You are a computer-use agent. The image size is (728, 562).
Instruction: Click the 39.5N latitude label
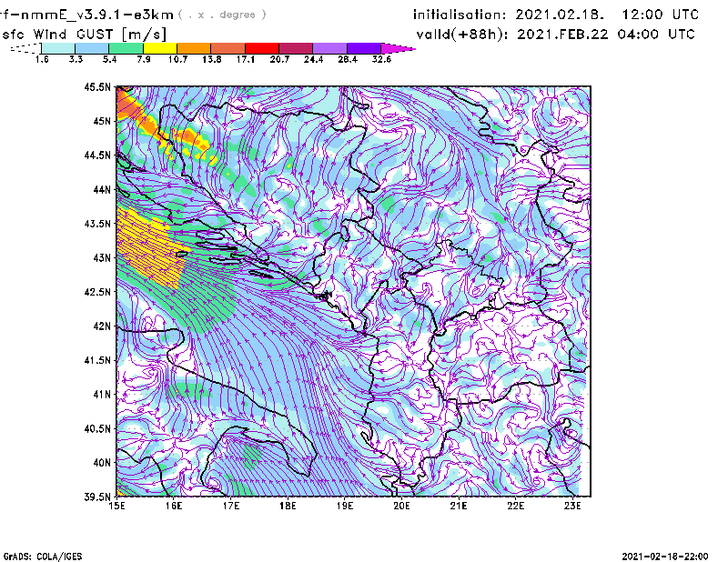[97, 497]
